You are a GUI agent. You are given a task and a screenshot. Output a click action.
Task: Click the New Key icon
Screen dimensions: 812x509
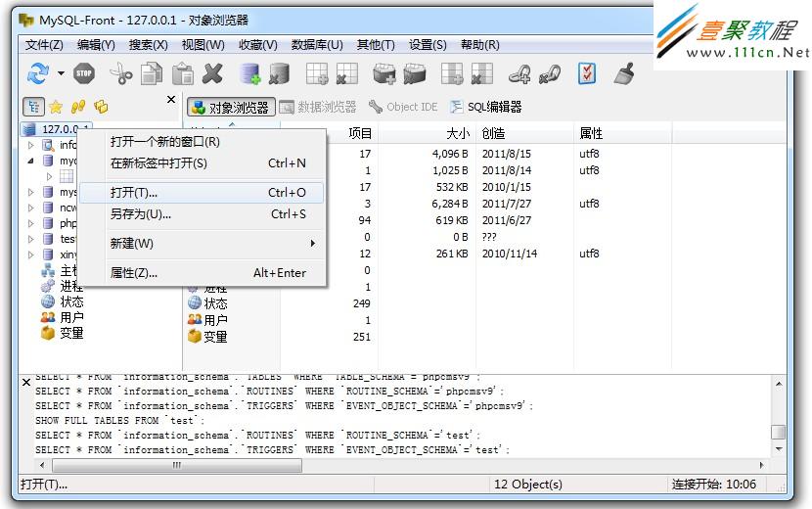(519, 73)
